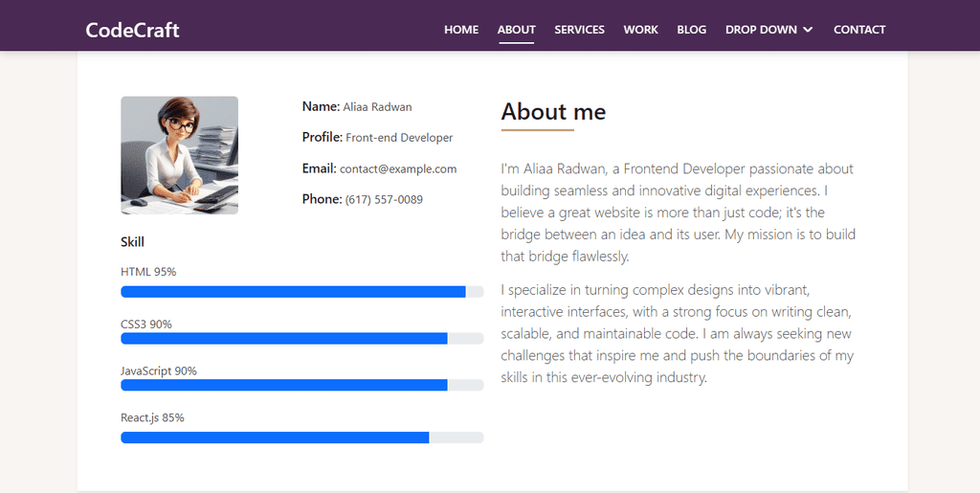Click the contact@example.com email address
Screen dimensions: 980x493
click(x=398, y=168)
